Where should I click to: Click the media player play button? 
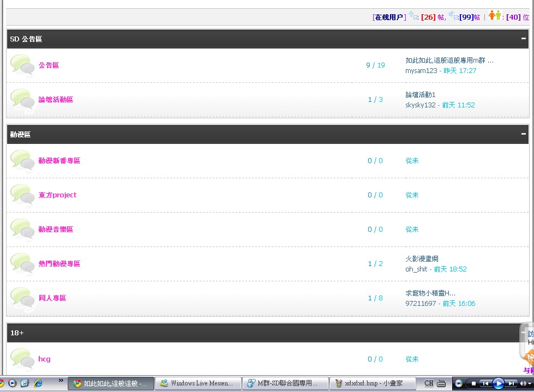pos(498,383)
